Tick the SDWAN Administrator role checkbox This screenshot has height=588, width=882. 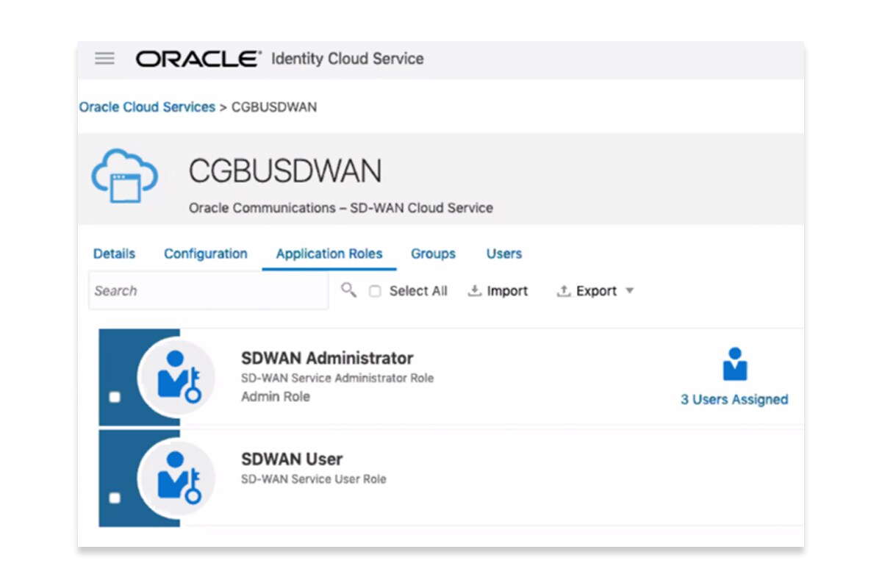[115, 398]
